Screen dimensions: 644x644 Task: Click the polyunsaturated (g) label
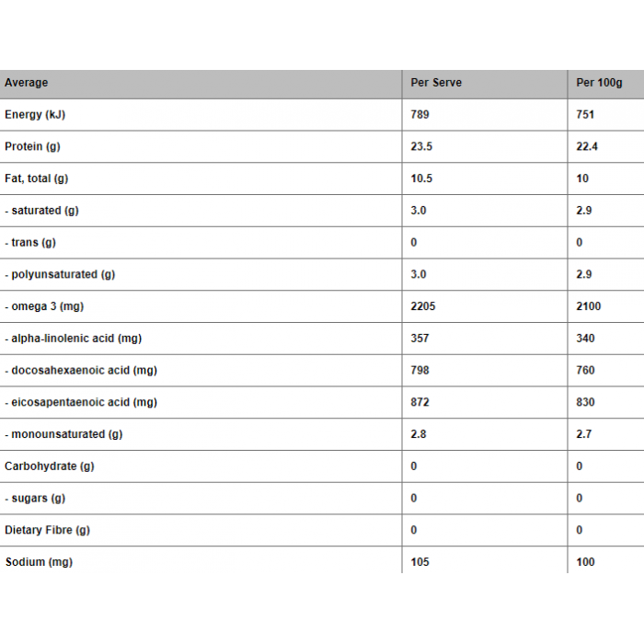60,274
